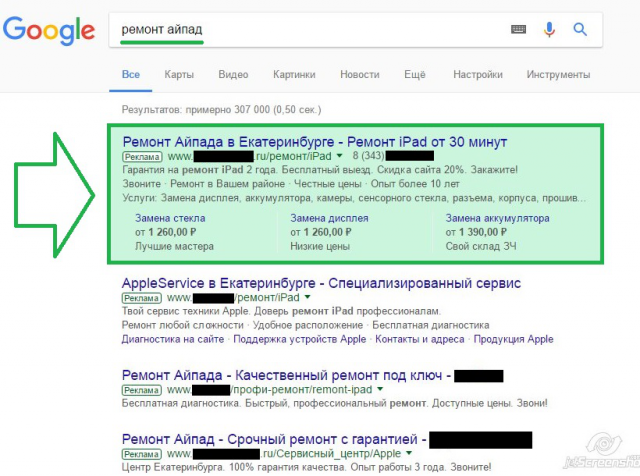Expand arrow beside AppleService /ремонт/iPad URL

click(x=307, y=297)
